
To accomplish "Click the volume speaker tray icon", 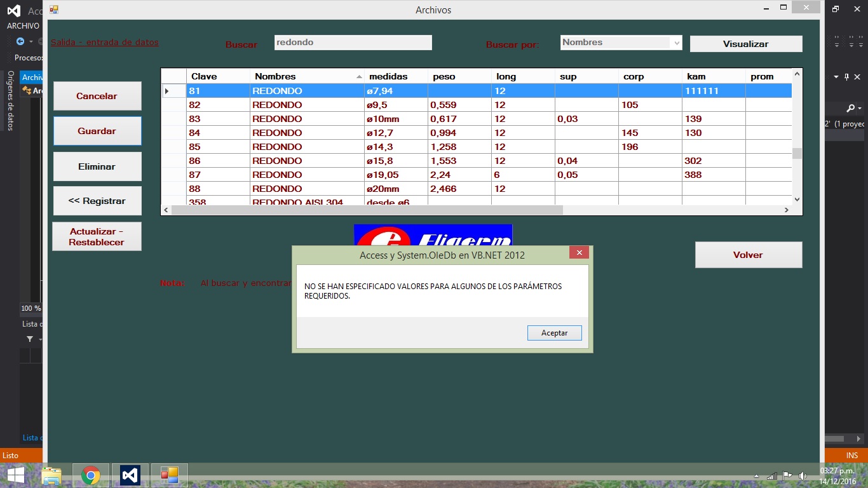I will [x=803, y=475].
